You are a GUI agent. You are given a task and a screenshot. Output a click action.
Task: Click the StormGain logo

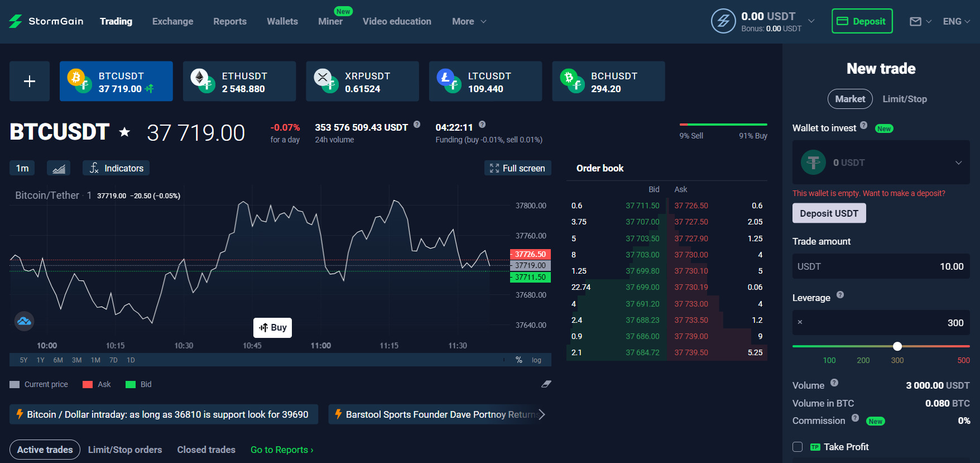46,21
